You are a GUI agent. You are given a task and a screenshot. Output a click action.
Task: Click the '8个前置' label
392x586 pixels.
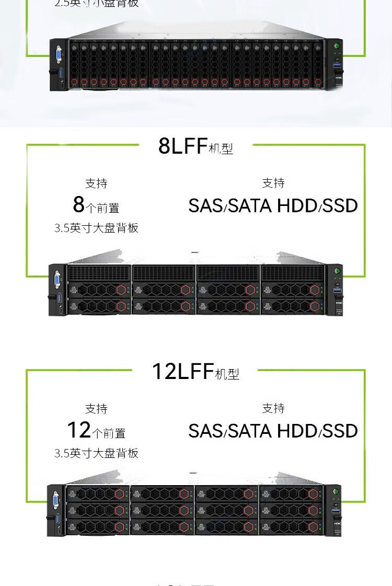96,205
